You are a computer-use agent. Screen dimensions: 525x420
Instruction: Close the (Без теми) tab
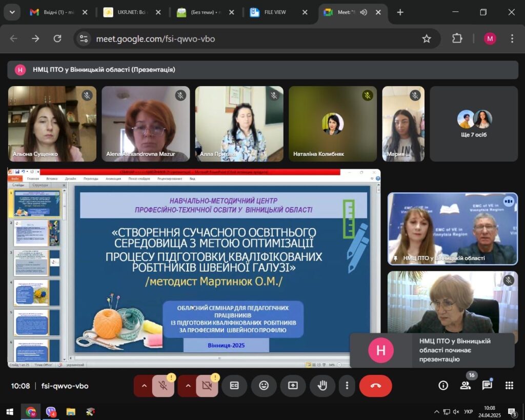232,12
